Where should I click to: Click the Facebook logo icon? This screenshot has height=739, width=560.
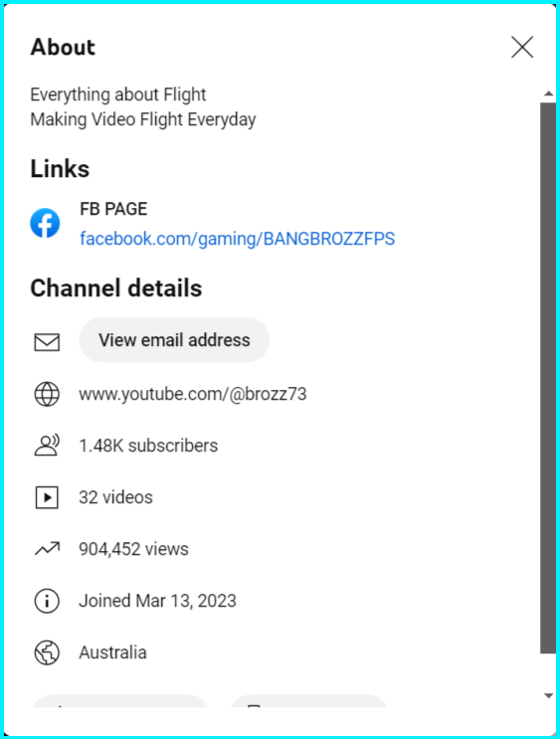[45, 223]
